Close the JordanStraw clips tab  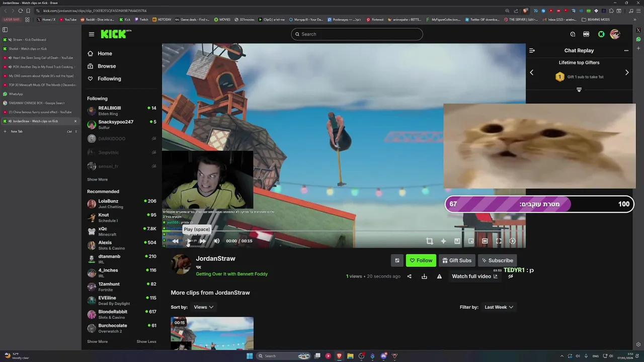[x=75, y=121]
